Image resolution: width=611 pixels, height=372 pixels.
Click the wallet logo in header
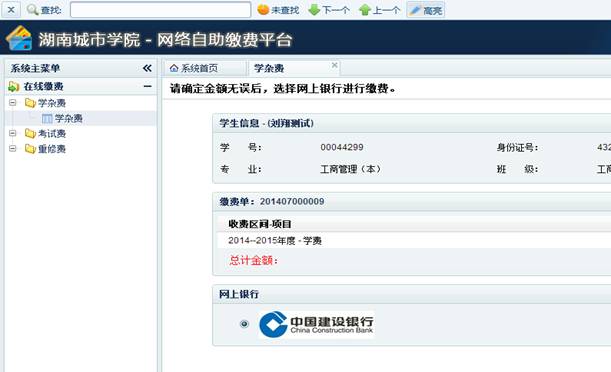coord(19,38)
